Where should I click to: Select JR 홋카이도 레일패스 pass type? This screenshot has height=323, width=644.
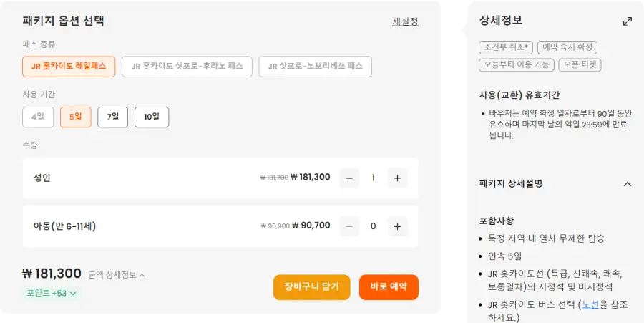click(69, 67)
